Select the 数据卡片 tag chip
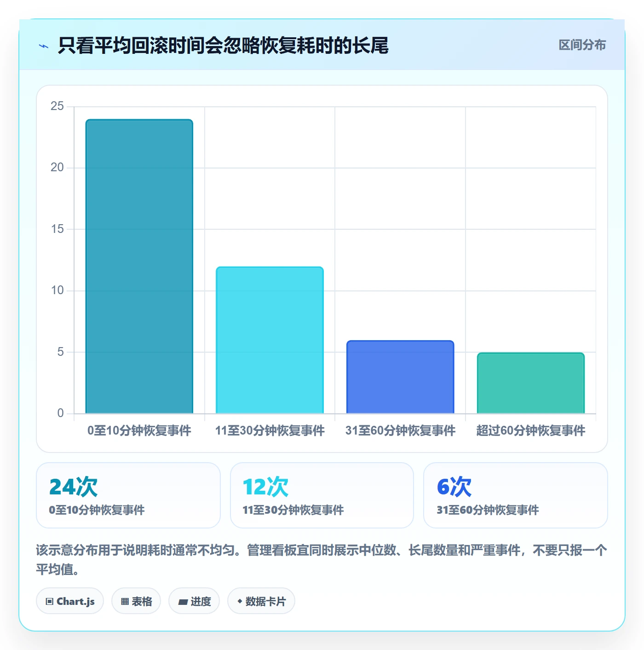Viewport: 644px width, 650px height. tap(261, 601)
